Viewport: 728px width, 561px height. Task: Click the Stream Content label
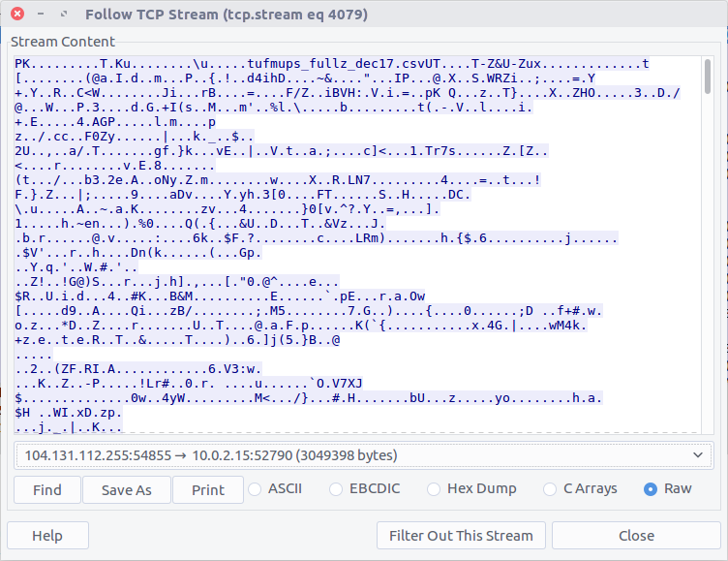coord(63,42)
